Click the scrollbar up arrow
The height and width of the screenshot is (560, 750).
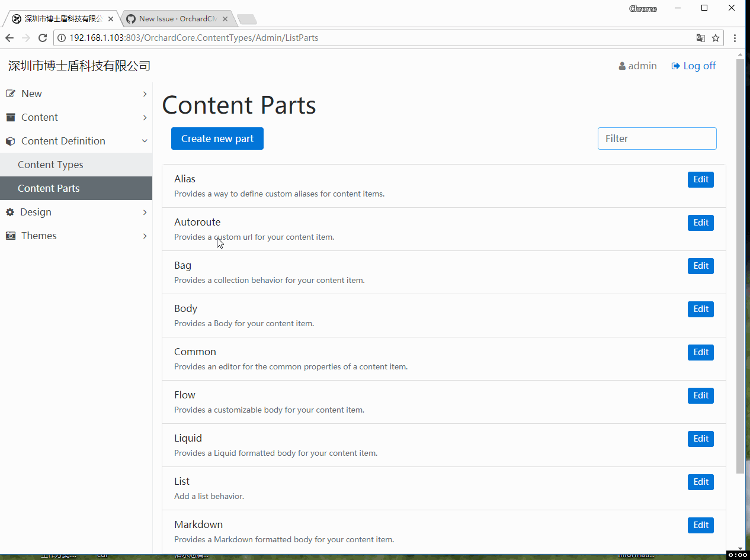coord(740,54)
